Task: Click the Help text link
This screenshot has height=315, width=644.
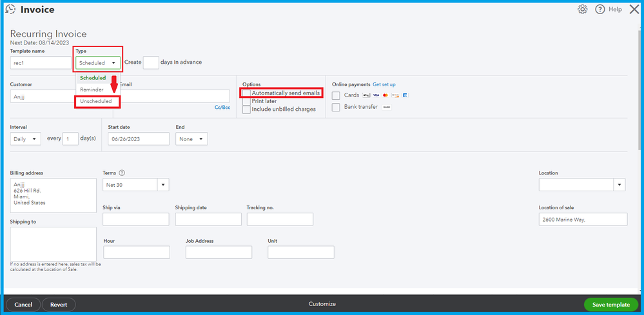Action: [615, 10]
